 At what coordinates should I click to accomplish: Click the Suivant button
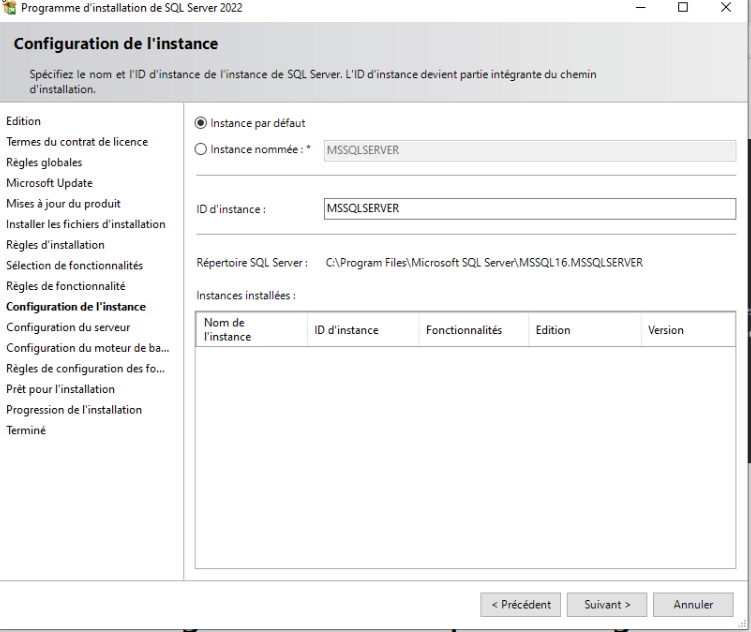click(607, 605)
